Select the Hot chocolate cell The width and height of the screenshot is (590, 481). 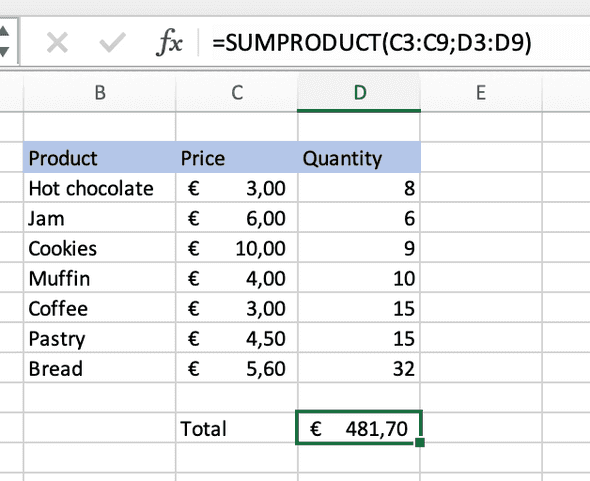[99, 188]
